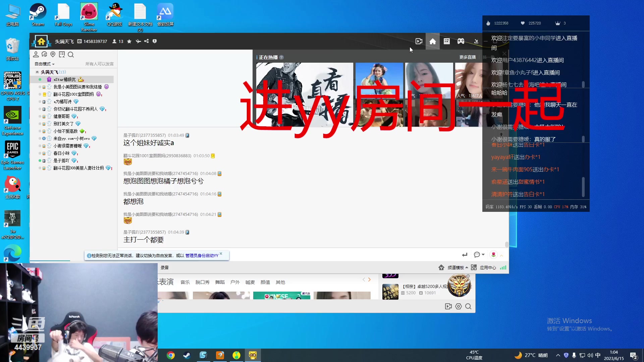Viewport: 644px width, 362px height.
Task: Select user 春日小咪 in list
Action: [x=72, y=153]
